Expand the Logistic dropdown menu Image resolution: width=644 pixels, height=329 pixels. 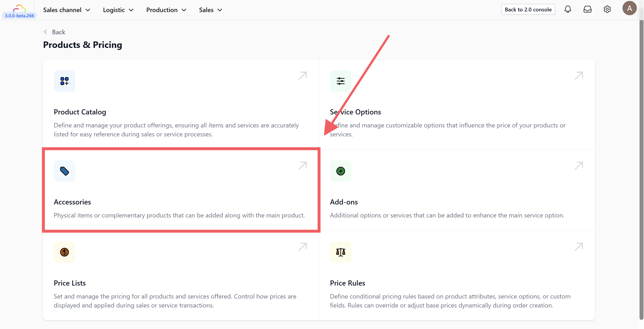click(118, 10)
